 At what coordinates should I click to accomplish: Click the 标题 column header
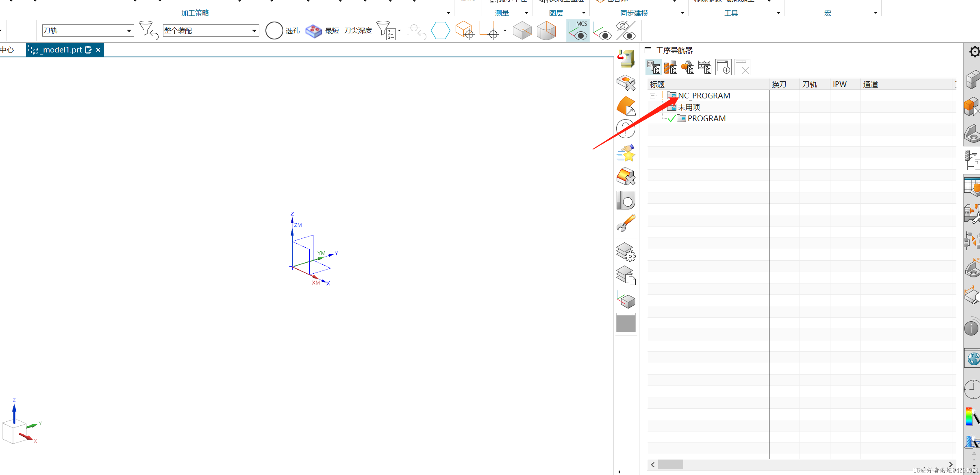point(708,84)
